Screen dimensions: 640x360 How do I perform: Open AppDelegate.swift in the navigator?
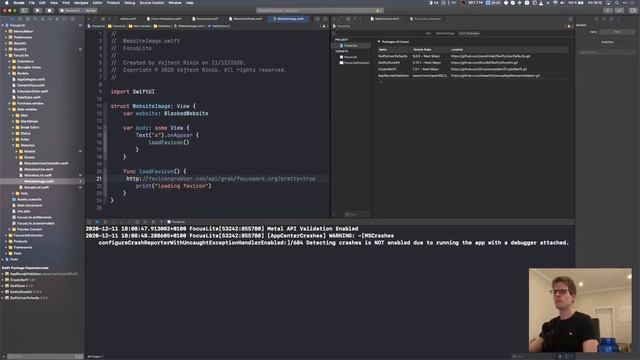click(x=31, y=80)
